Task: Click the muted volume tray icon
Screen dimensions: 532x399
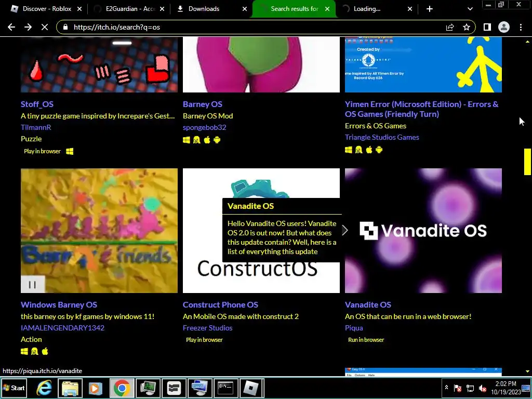Action: [x=483, y=388]
